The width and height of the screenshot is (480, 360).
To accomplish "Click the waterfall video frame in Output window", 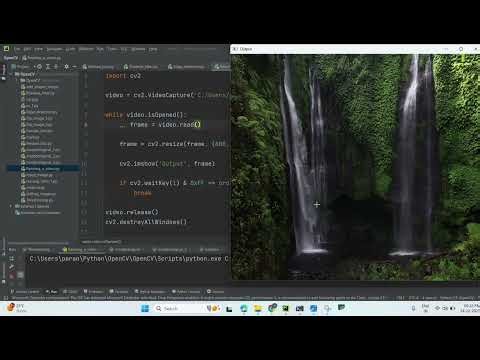I will (x=355, y=167).
